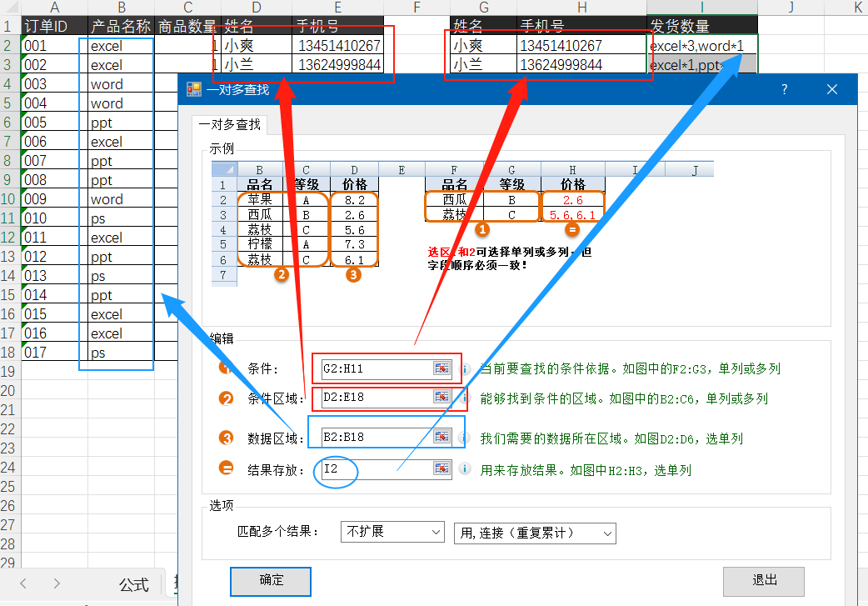
Task: Click cell containing order 005
Action: pos(54,123)
